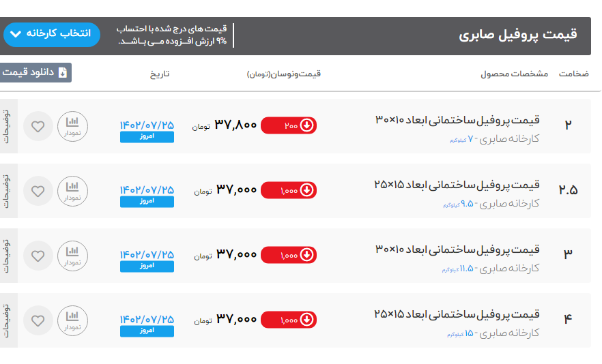The width and height of the screenshot is (602, 364).
Task: Sort by the تاریخ column header
Action: pyautogui.click(x=160, y=74)
